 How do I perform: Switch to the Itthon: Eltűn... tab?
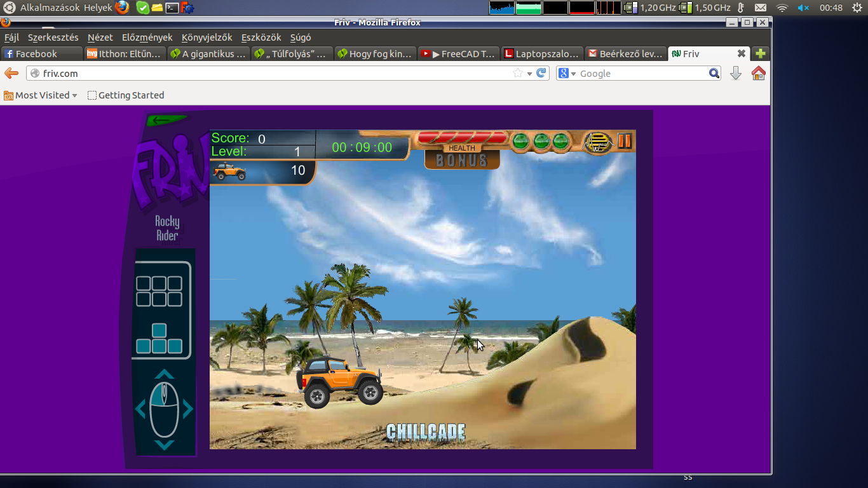(x=125, y=54)
